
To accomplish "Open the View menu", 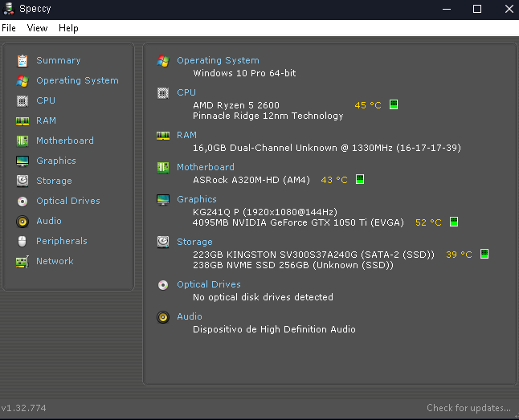I will click(37, 28).
